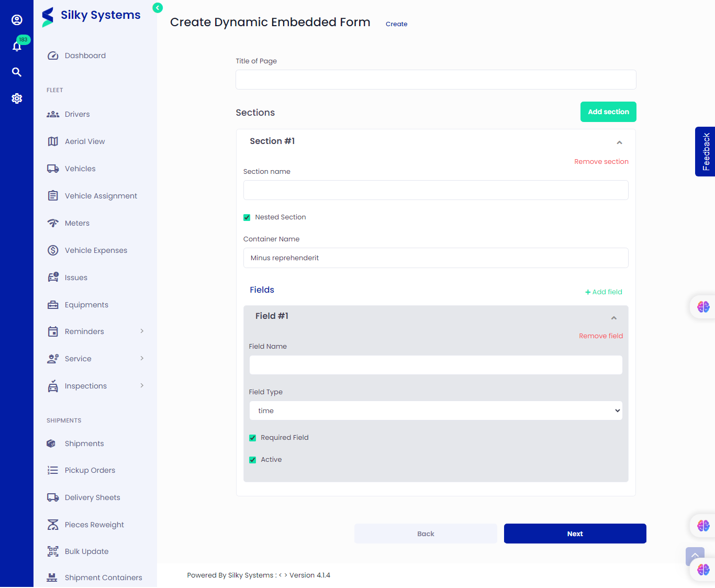Viewport: 715px width, 588px height.
Task: Collapse the sidebar with green arrow
Action: coord(158,8)
